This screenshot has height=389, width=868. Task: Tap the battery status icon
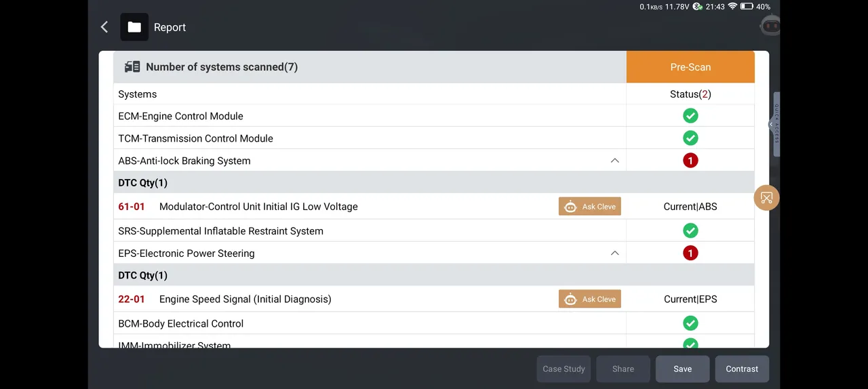coord(747,7)
